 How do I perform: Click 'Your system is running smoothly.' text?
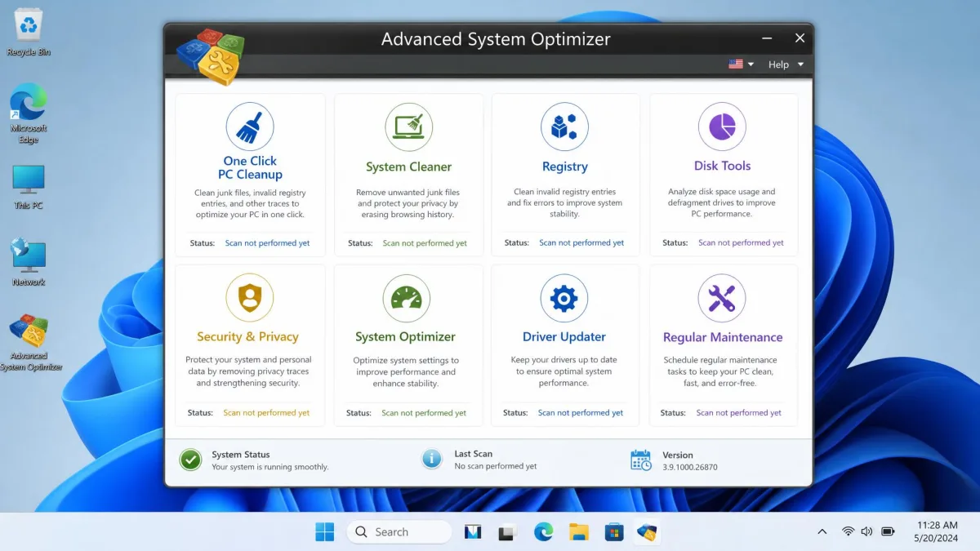[270, 467]
